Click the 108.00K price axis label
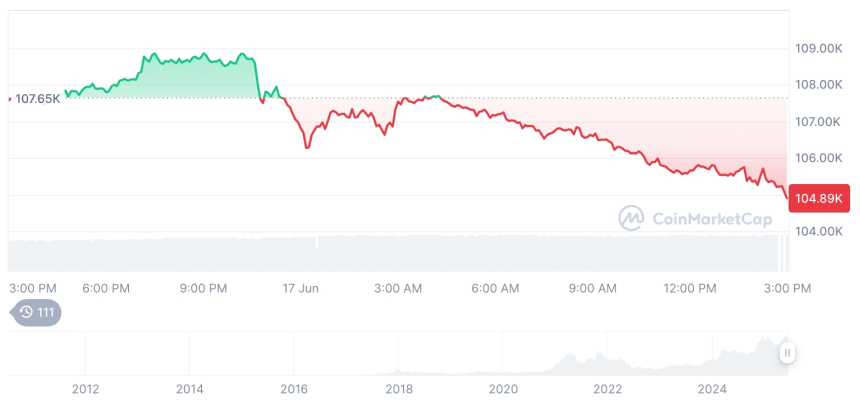860x401 pixels. click(817, 85)
